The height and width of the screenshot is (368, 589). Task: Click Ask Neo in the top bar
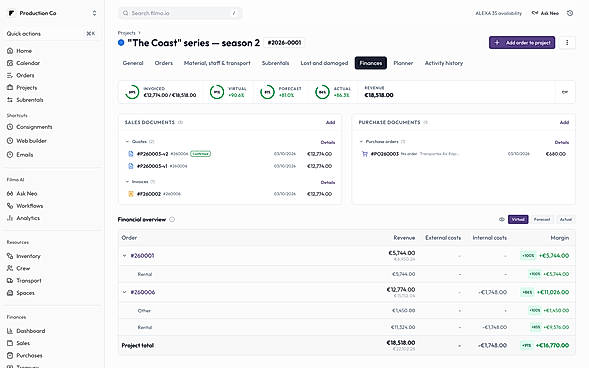click(x=545, y=13)
